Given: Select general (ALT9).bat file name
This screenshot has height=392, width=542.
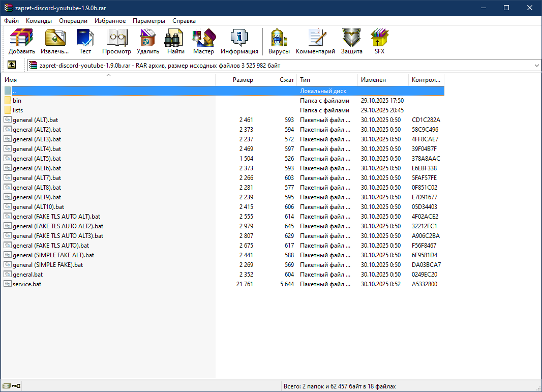Looking at the screenshot, I should (37, 197).
